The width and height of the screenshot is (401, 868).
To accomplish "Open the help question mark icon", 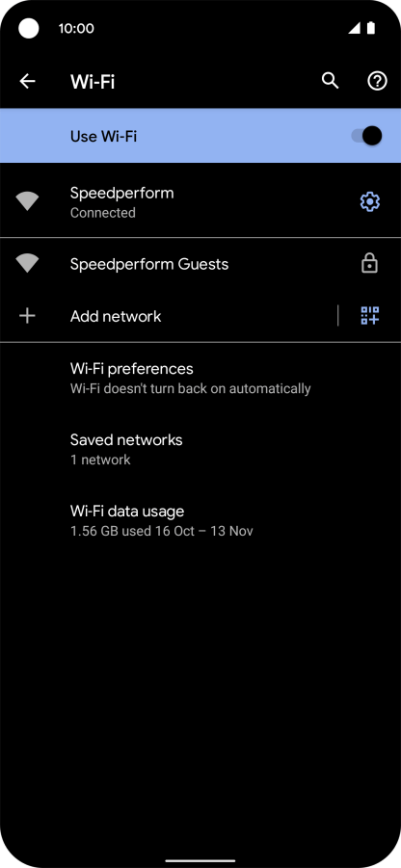I will pyautogui.click(x=377, y=81).
